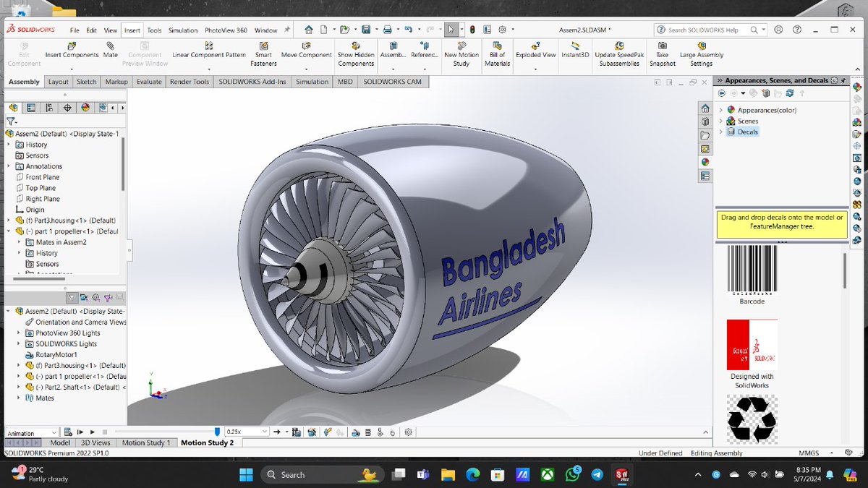Switch to Motion Study 1 tab
This screenshot has width=868, height=488.
[146, 442]
